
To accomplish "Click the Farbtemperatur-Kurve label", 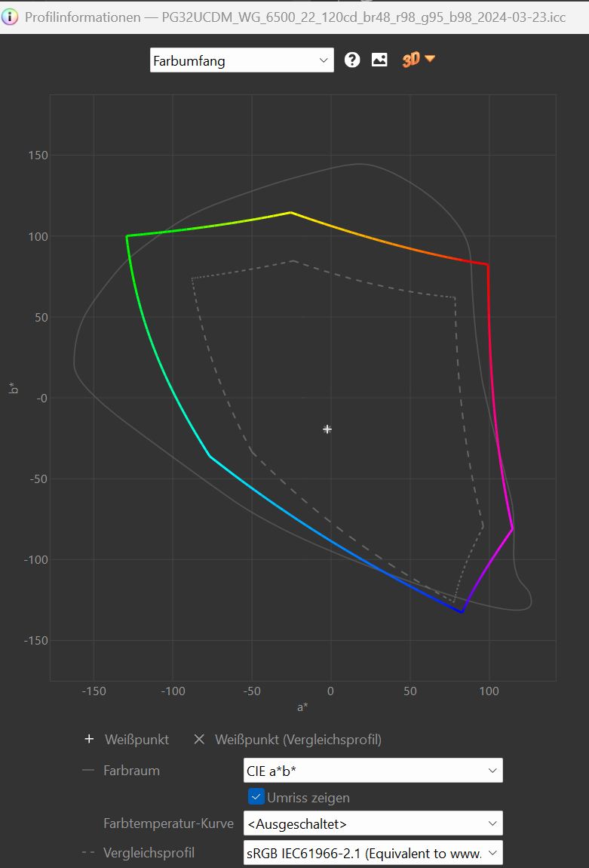I will click(x=169, y=823).
